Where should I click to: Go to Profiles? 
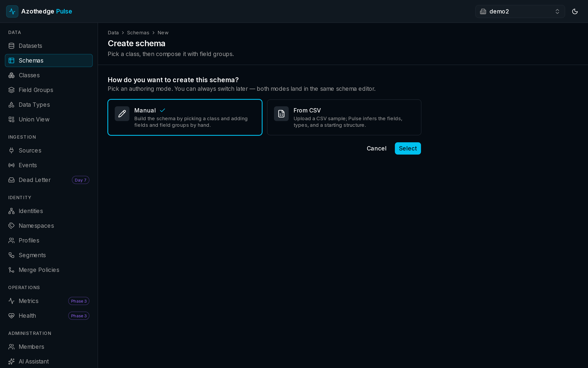49,240
